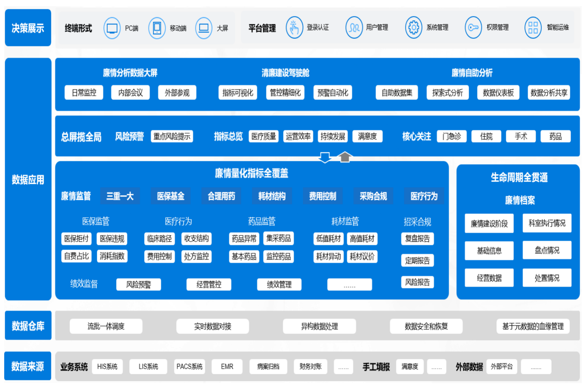Click the 权限管理 key icon
Screen dimensions: 588x390
click(473, 28)
